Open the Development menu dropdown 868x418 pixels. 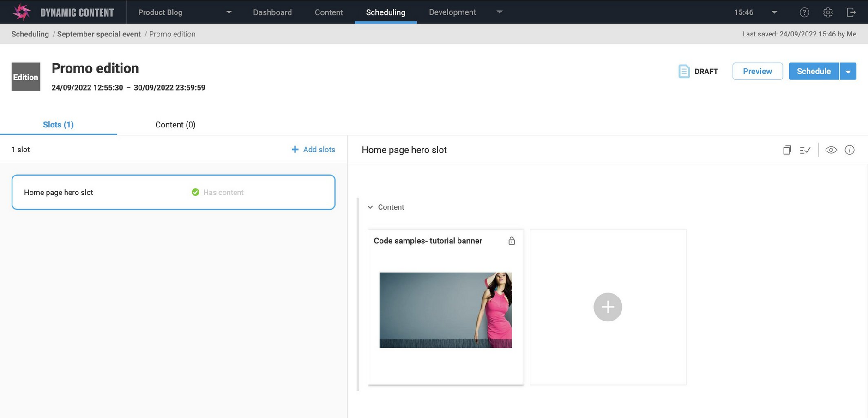click(499, 12)
